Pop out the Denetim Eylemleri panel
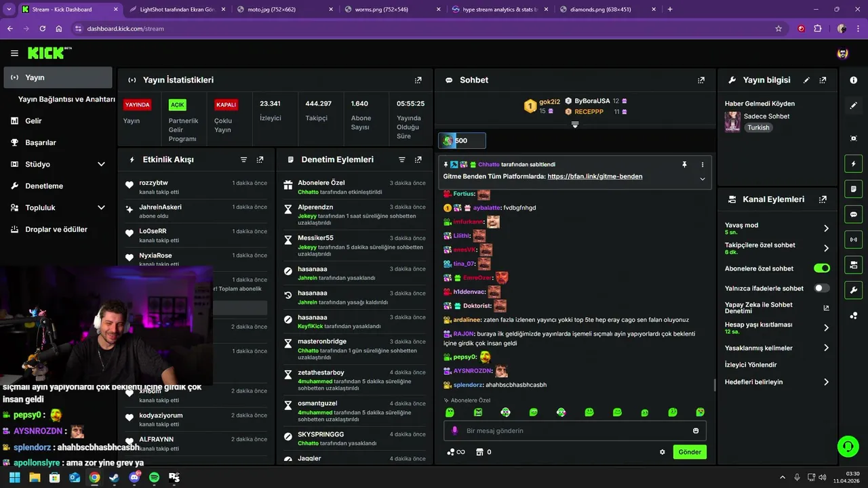868x488 pixels. click(418, 160)
